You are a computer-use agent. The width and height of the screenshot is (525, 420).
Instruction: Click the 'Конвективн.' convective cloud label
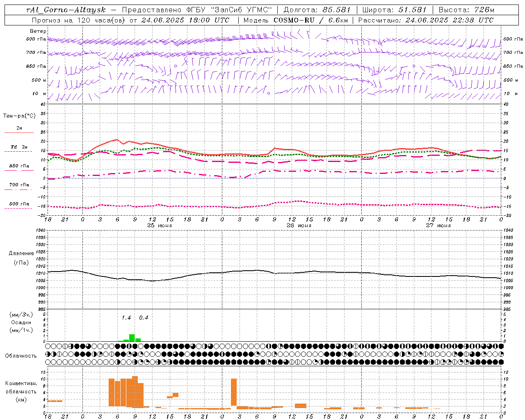click(21, 383)
